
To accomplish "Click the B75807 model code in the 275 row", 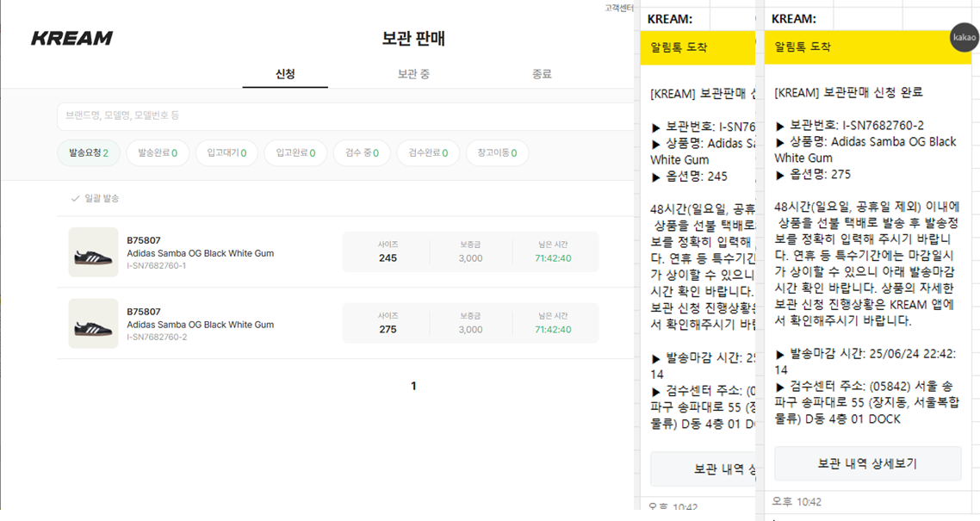I will (x=144, y=312).
